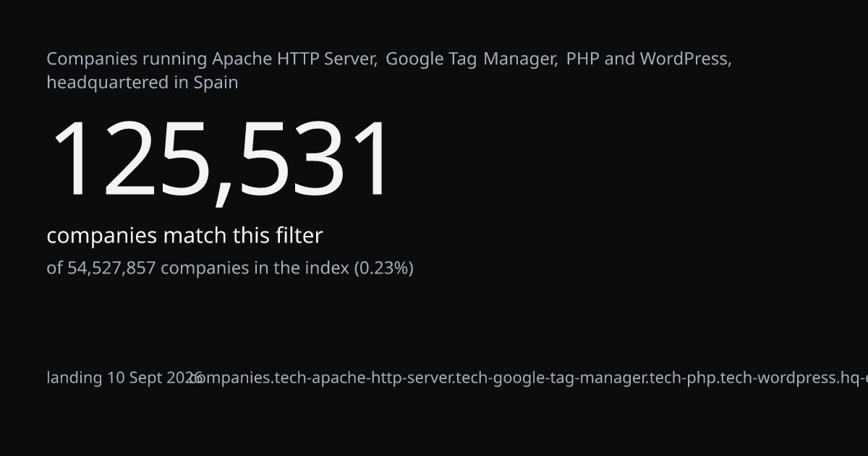Viewport: 868px width, 456px height.
Task: Click the word "landing" in the footer
Action: pyautogui.click(x=75, y=378)
